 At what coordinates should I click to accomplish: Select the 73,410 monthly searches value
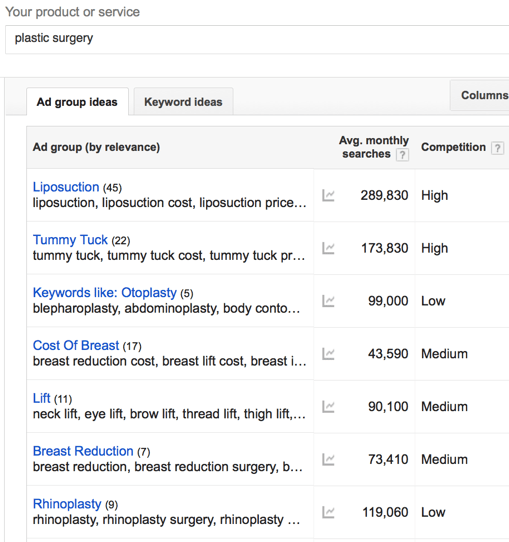(388, 459)
